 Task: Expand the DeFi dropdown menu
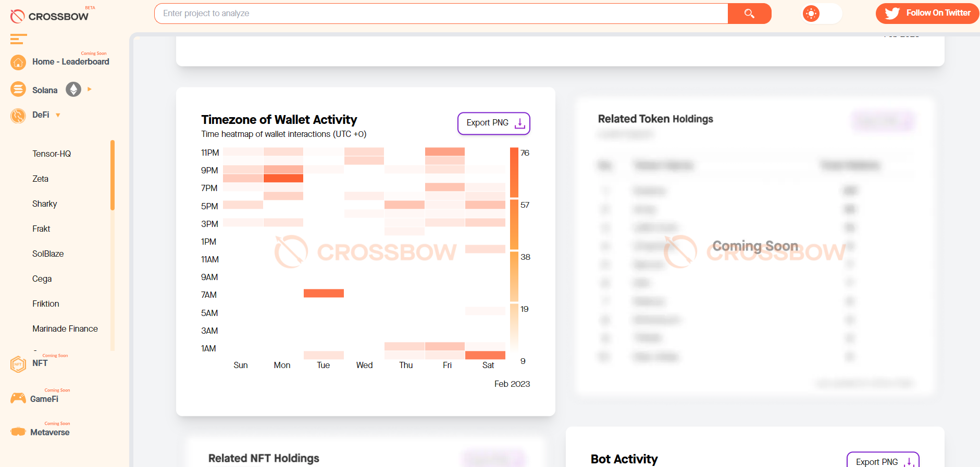click(57, 115)
